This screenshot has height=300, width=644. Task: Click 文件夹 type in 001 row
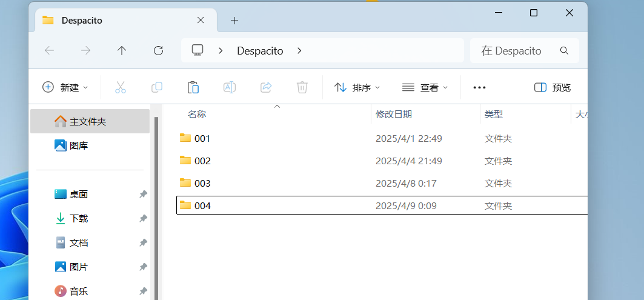pos(498,139)
